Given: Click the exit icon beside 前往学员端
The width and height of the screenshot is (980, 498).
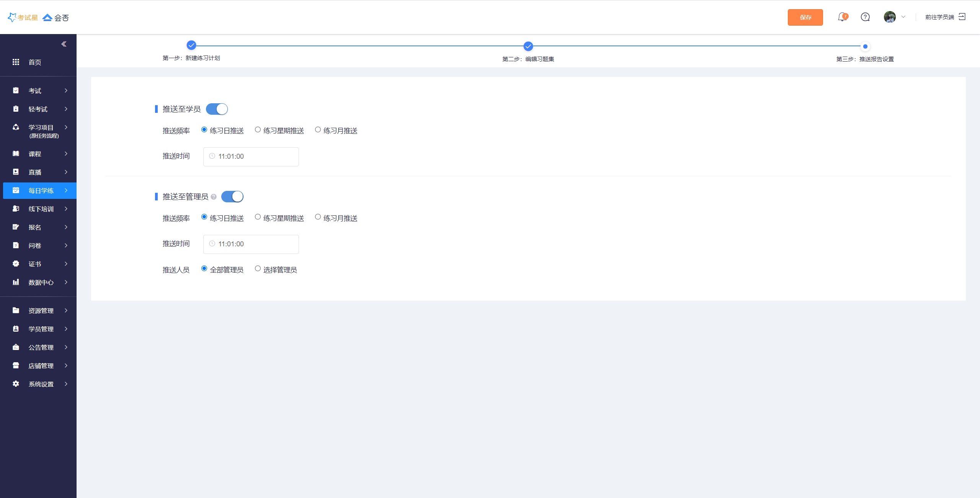Looking at the screenshot, I should (x=962, y=17).
